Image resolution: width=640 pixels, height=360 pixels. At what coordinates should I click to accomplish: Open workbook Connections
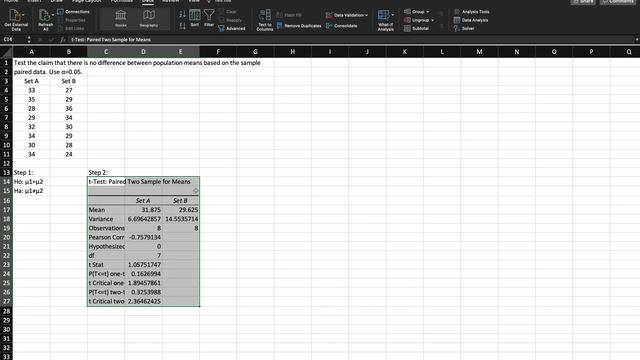click(x=73, y=12)
